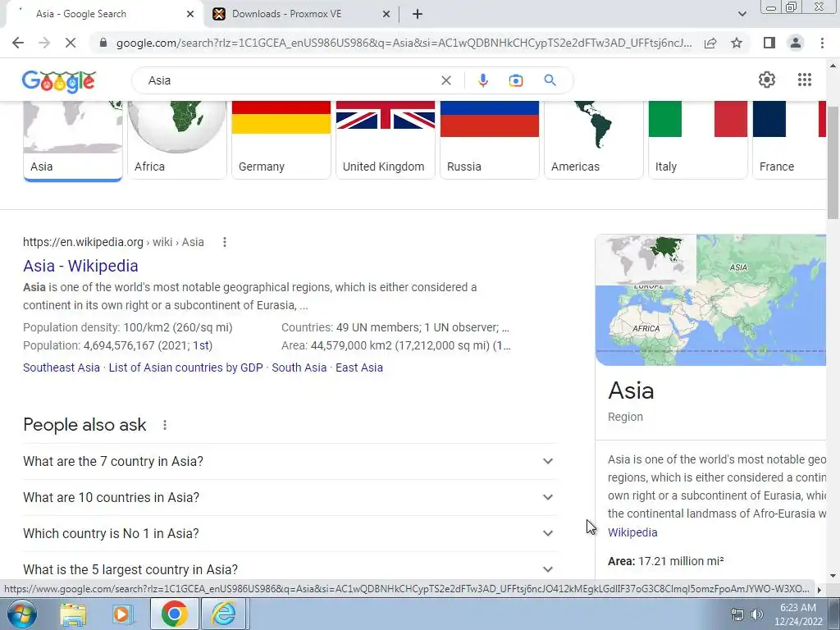
Task: Open the Chrome three-dot menu
Action: coord(822,43)
